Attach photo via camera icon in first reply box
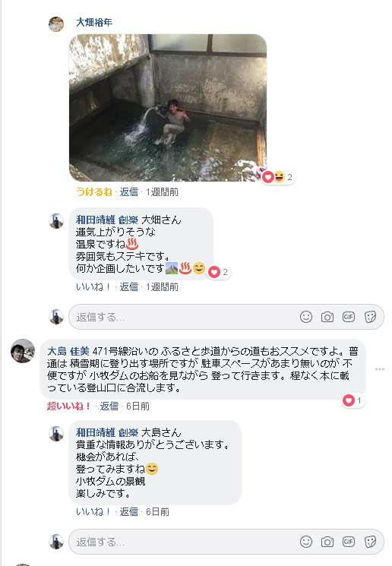The height and width of the screenshot is (566, 392). pos(327,317)
